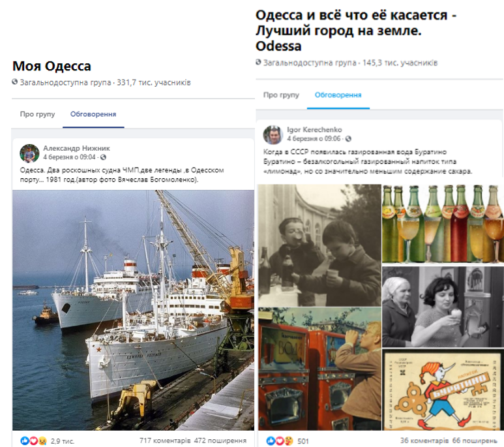The width and height of the screenshot is (504, 447).
Task: Open the Буратино label illustration image
Action: pos(443,390)
